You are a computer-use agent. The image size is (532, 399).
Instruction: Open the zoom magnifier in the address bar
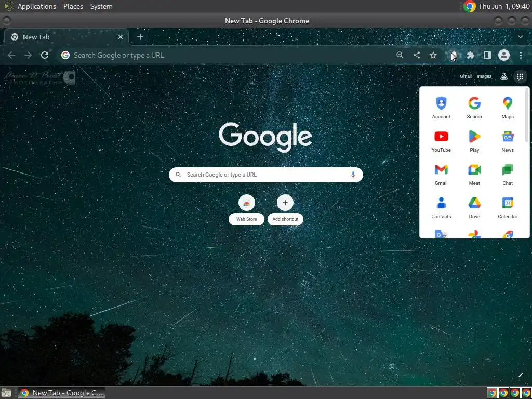coord(400,55)
